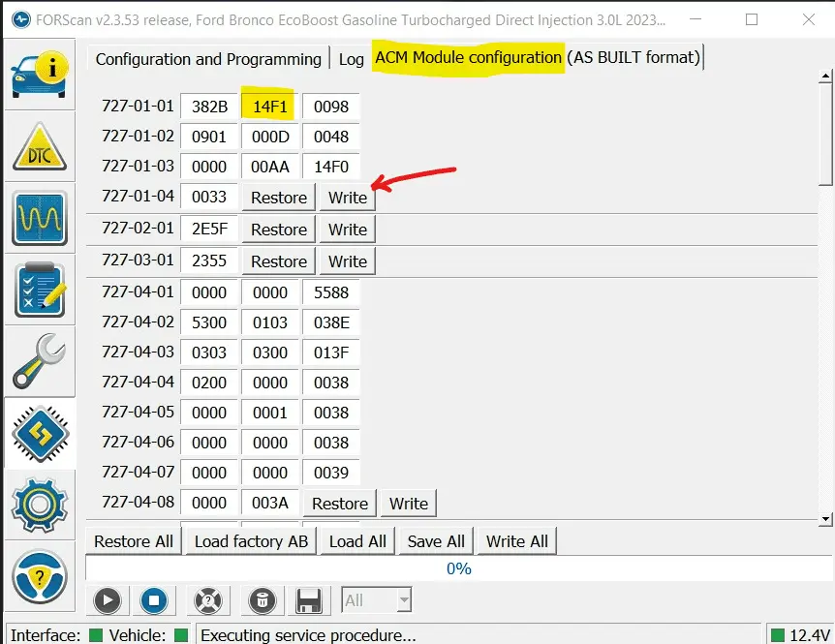The width and height of the screenshot is (835, 644).
Task: Open the wrench service procedures section
Action: click(40, 361)
